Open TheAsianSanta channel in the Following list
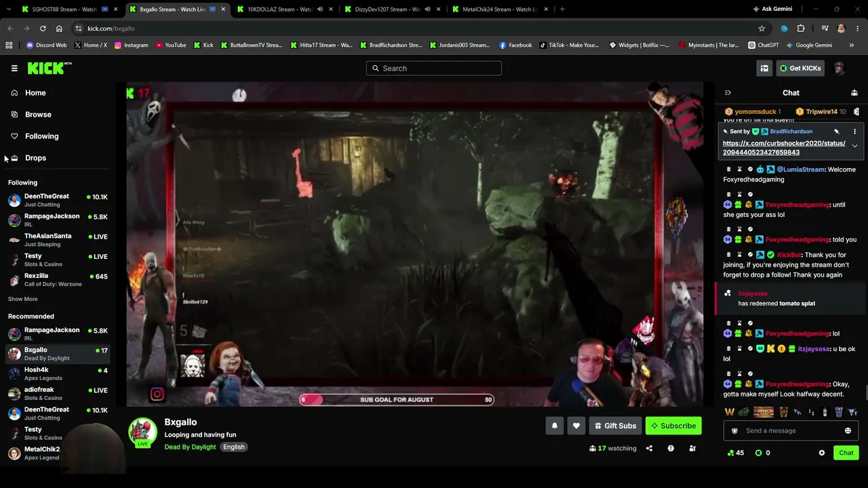Screen dimensions: 868x488 coord(58,239)
